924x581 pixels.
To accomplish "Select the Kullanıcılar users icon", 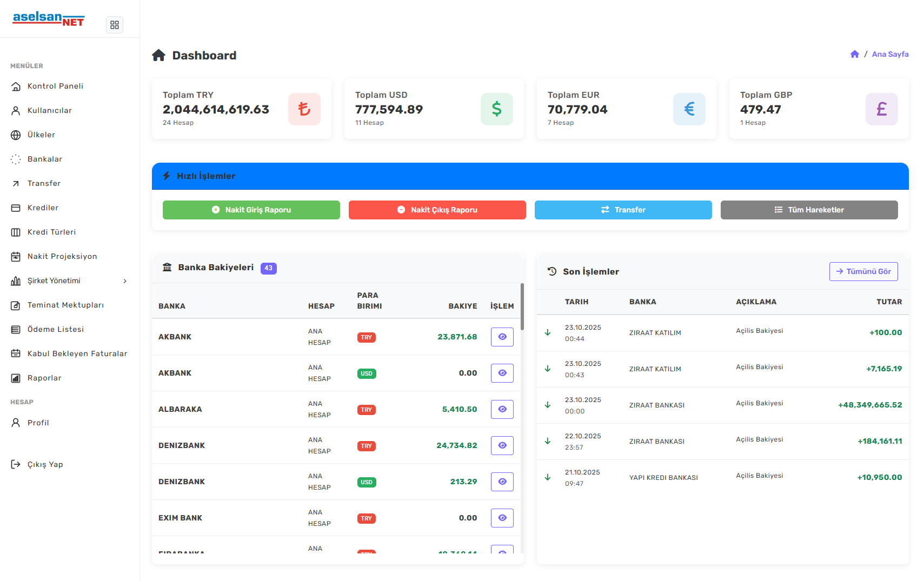I will point(16,110).
